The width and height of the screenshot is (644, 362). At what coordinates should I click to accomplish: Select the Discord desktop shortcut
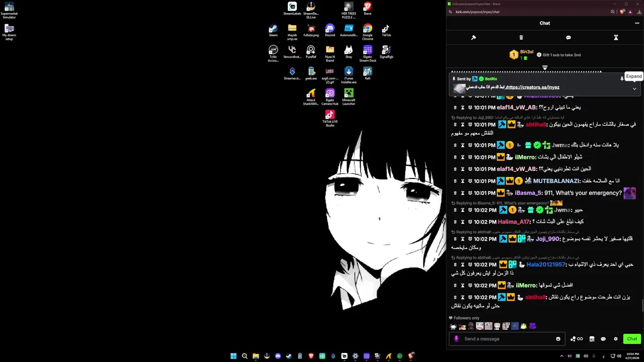(330, 31)
